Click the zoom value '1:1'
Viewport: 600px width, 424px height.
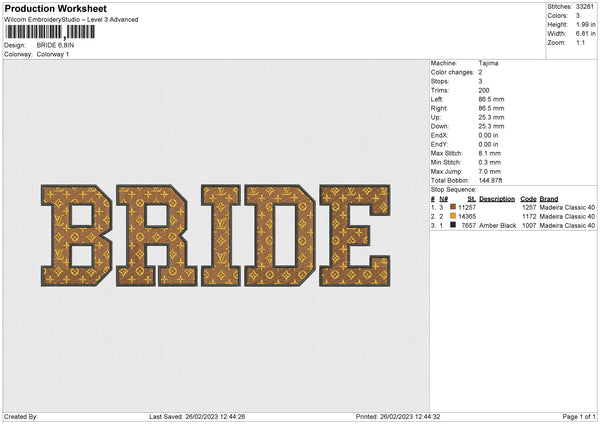point(580,42)
